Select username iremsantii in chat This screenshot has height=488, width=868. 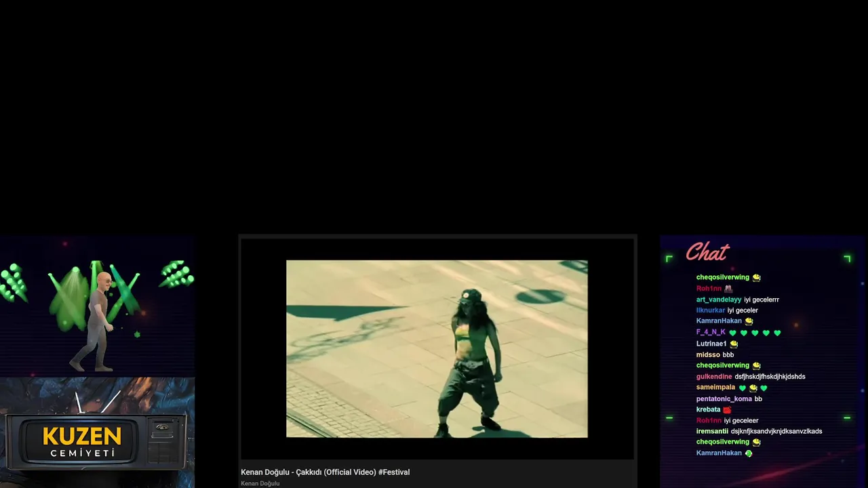pyautogui.click(x=712, y=431)
